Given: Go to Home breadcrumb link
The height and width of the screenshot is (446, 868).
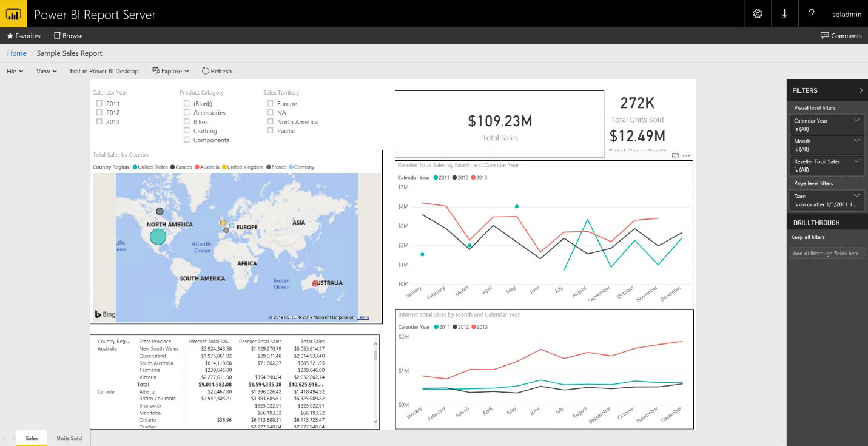Looking at the screenshot, I should point(16,53).
